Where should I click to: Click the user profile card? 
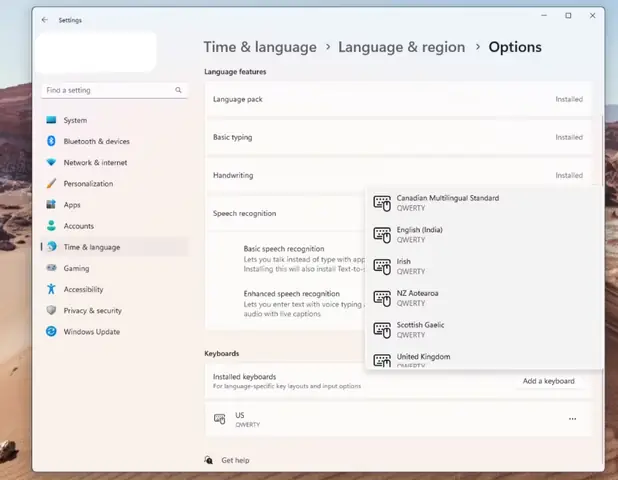click(96, 52)
